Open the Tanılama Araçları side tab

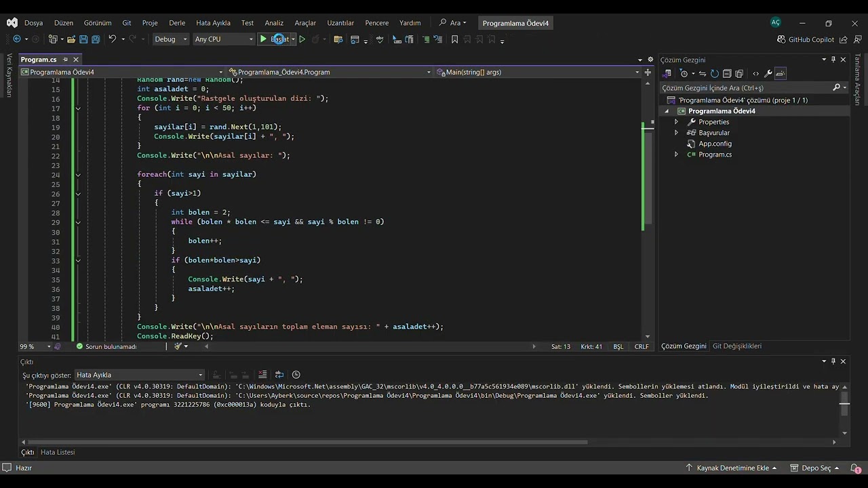click(858, 79)
